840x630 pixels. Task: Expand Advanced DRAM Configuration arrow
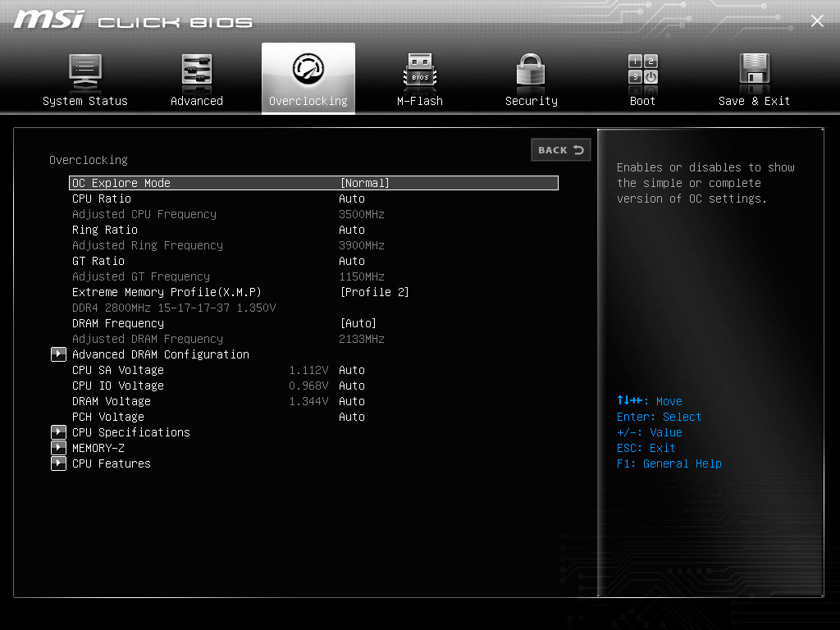pyautogui.click(x=58, y=354)
